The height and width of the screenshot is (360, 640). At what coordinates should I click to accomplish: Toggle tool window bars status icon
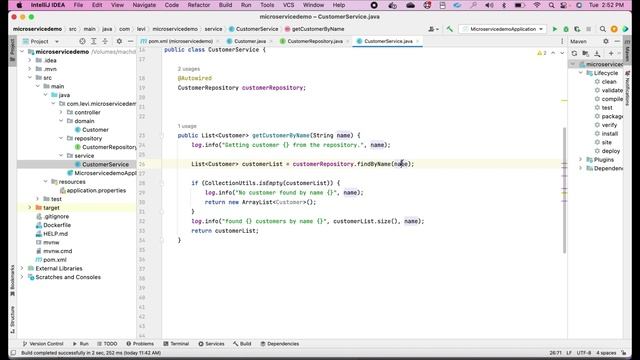point(13,353)
